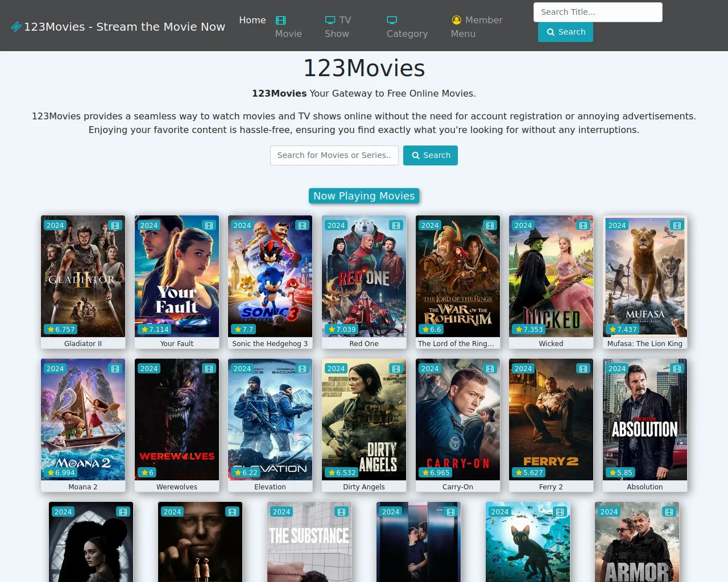Open the Lord of the Rings title link

point(456,344)
